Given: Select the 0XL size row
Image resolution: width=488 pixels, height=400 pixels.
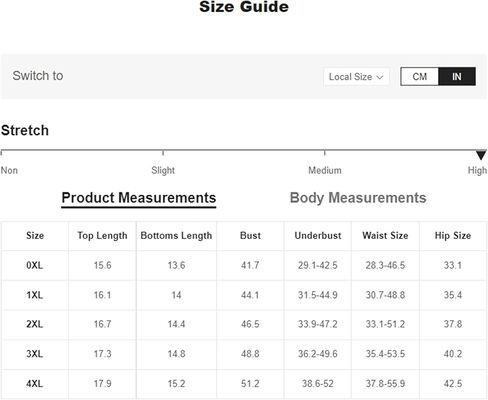Looking at the screenshot, I should click(x=244, y=265).
